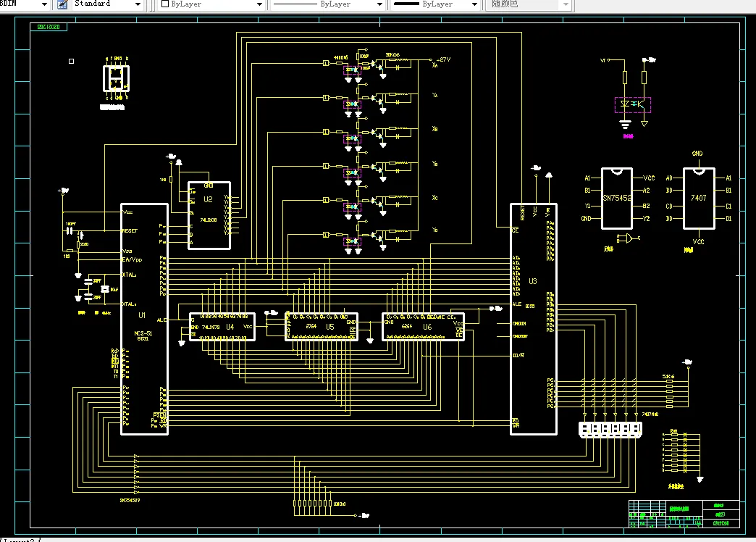Viewport: 756px width, 542px height.
Task: Select the -27V supply label
Action: tap(443, 59)
